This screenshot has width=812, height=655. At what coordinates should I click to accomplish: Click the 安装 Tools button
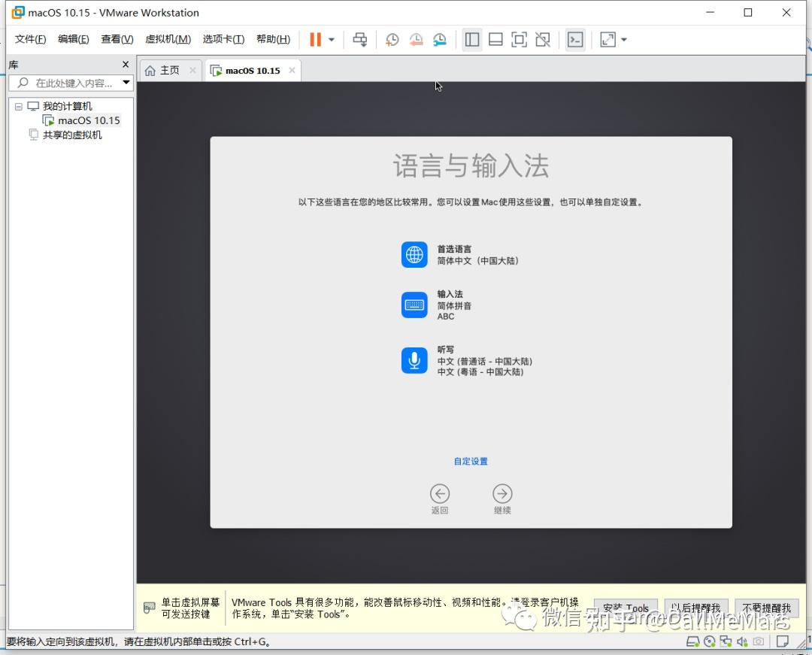[626, 608]
